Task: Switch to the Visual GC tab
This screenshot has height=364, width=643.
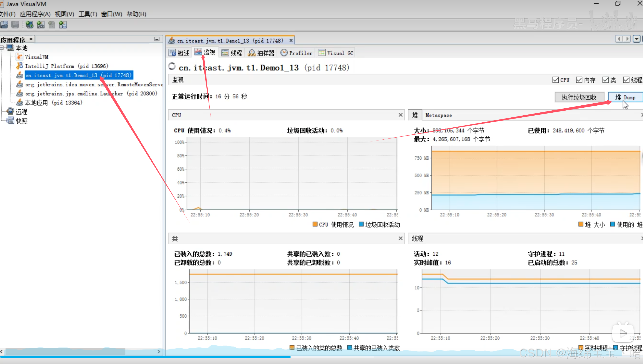Action: 336,53
